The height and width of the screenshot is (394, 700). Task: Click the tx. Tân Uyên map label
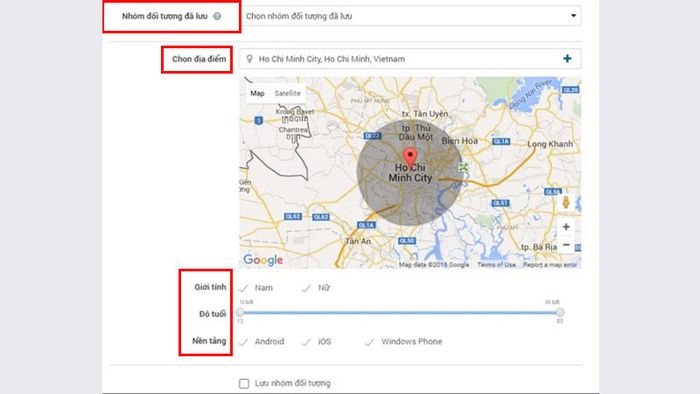[x=425, y=114]
